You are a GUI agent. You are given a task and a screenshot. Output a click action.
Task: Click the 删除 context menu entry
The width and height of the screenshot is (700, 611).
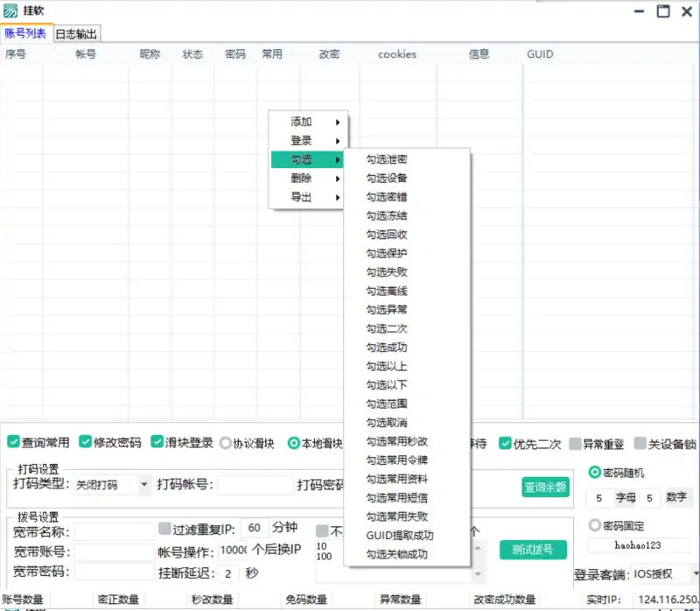click(302, 178)
